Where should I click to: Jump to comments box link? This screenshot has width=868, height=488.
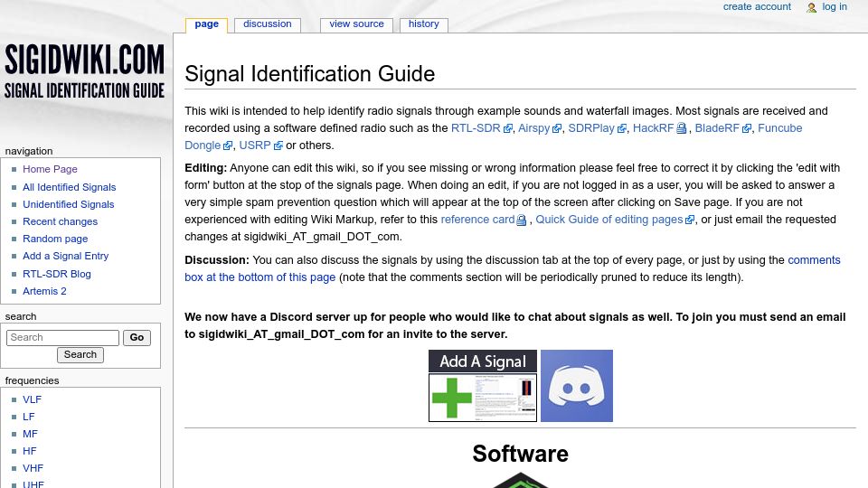pyautogui.click(x=814, y=260)
